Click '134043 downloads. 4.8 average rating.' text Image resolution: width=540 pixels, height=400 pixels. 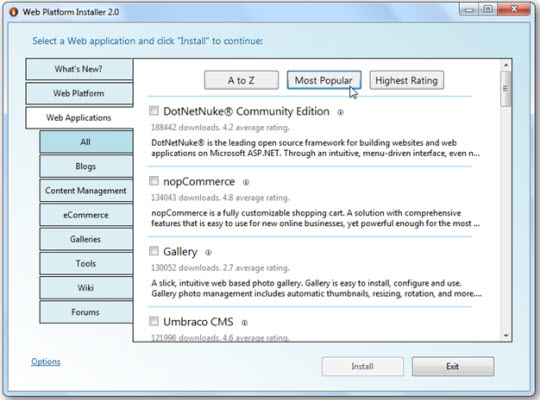tap(220, 198)
